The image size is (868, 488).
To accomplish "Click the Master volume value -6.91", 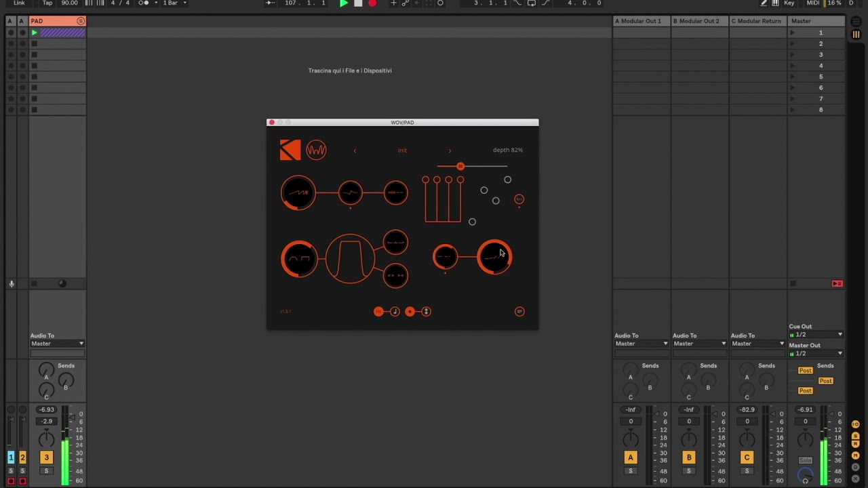I will click(x=806, y=410).
